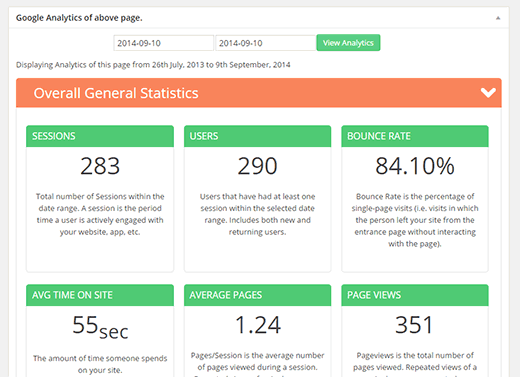520x377 pixels.
Task: Select the BOUNCE RATE card header
Action: 415,136
